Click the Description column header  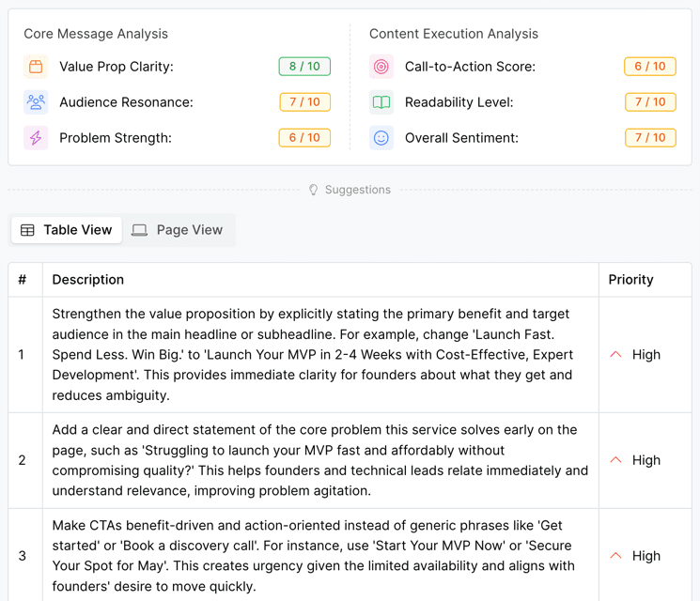click(x=88, y=280)
